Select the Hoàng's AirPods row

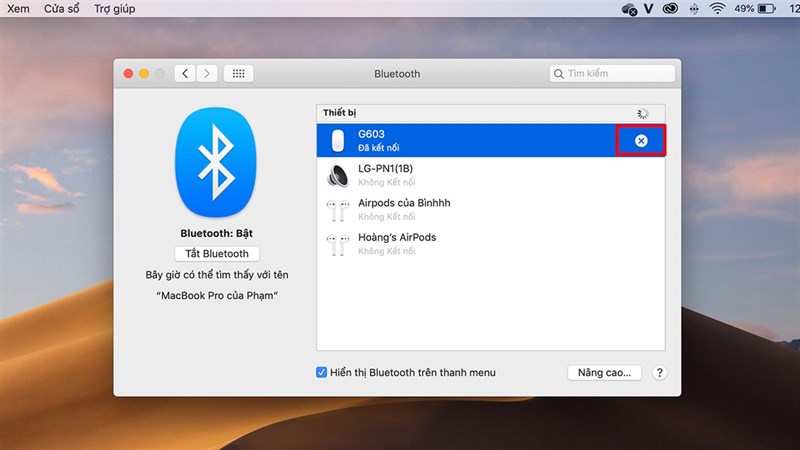click(491, 244)
